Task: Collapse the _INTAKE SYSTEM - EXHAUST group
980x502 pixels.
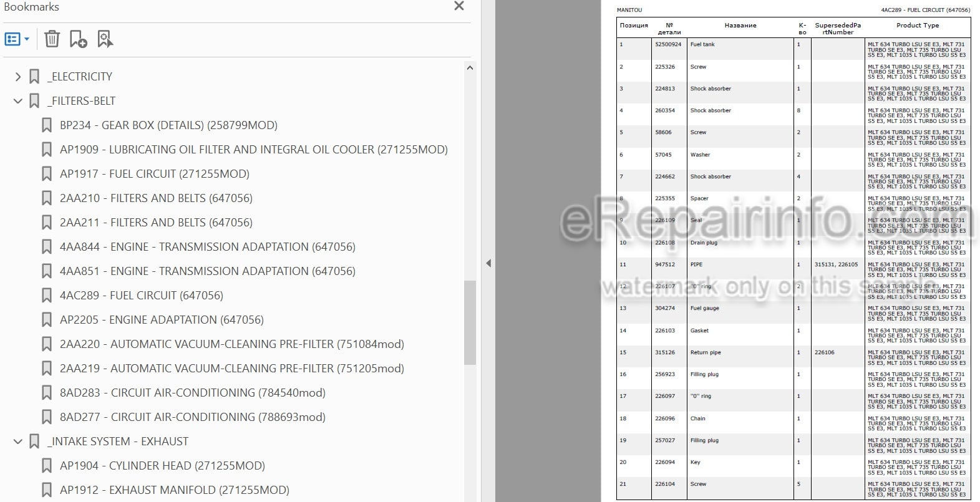Action: (17, 442)
